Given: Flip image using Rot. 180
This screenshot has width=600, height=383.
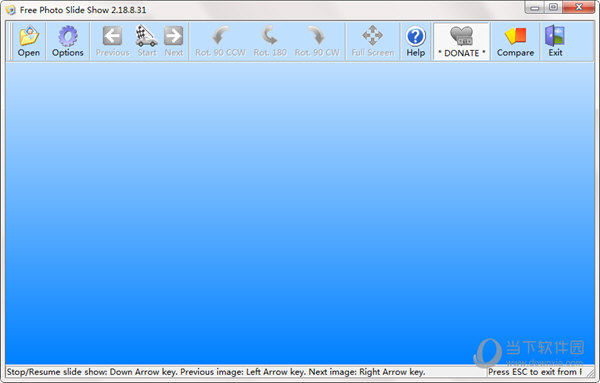Looking at the screenshot, I should click(270, 41).
